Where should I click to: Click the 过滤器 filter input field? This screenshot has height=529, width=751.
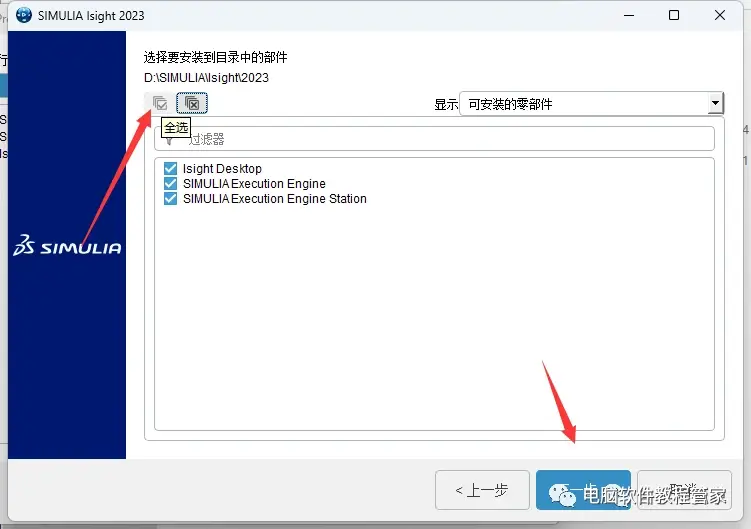tap(434, 138)
